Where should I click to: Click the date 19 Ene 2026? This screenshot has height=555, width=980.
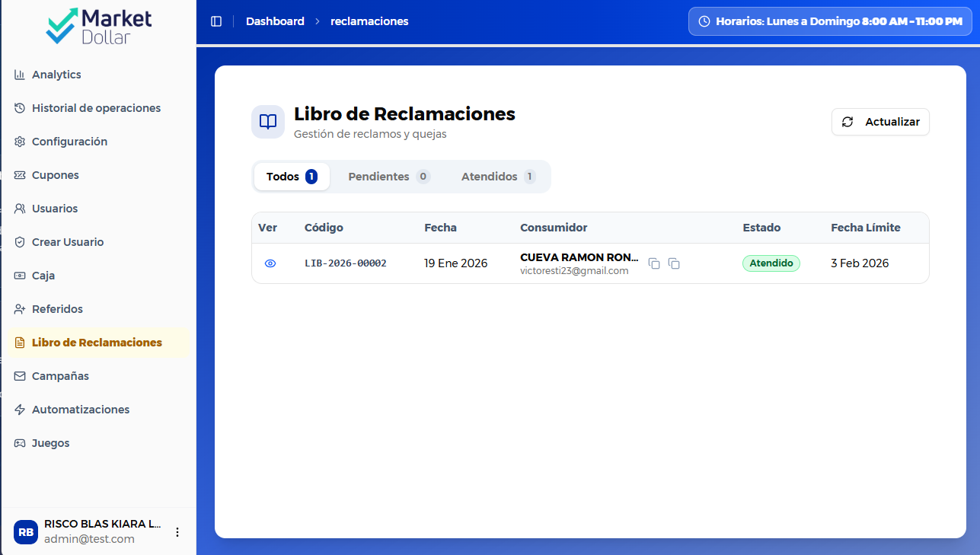click(x=456, y=263)
